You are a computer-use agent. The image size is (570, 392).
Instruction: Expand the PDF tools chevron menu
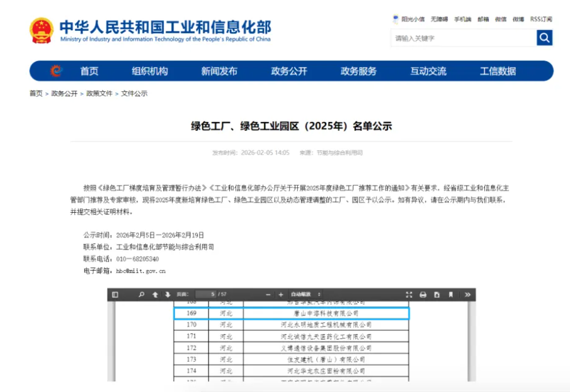(467, 294)
